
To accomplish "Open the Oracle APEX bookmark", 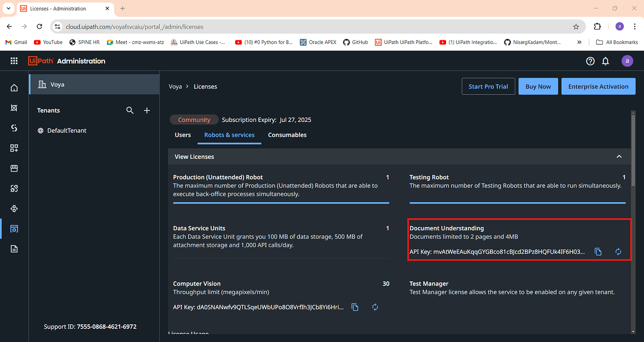I will tap(318, 42).
